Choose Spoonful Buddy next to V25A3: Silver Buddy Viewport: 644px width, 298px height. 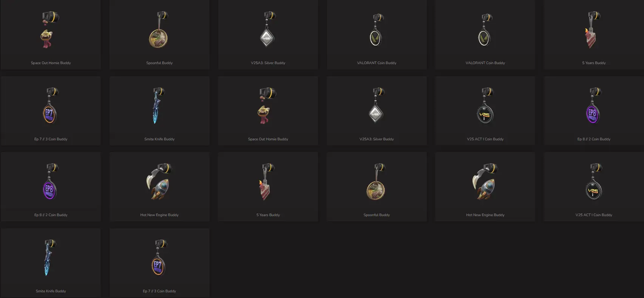point(159,34)
